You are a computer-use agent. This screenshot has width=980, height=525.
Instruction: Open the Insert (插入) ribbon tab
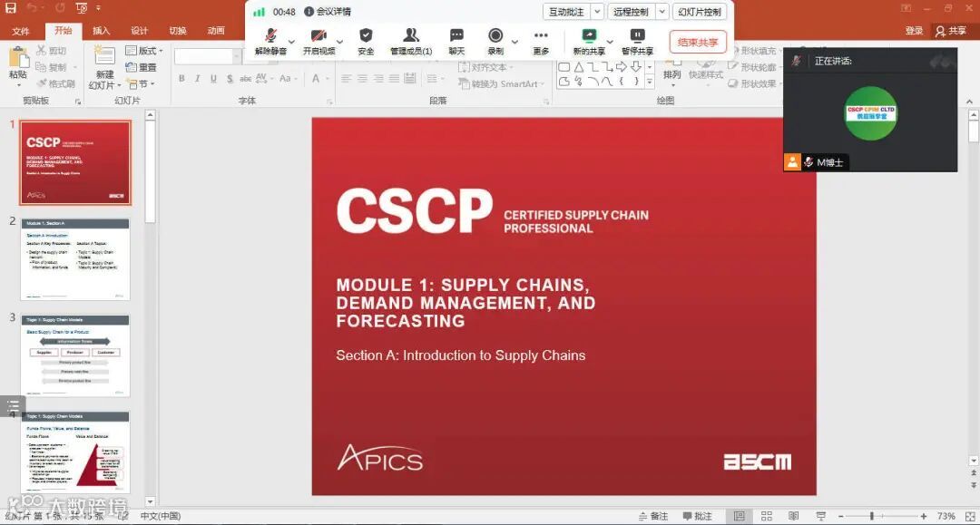pos(102,31)
